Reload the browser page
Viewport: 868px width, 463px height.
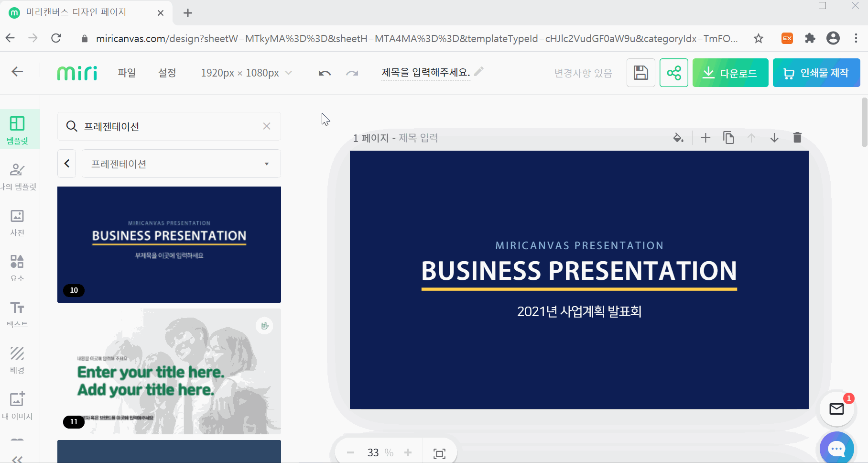56,38
